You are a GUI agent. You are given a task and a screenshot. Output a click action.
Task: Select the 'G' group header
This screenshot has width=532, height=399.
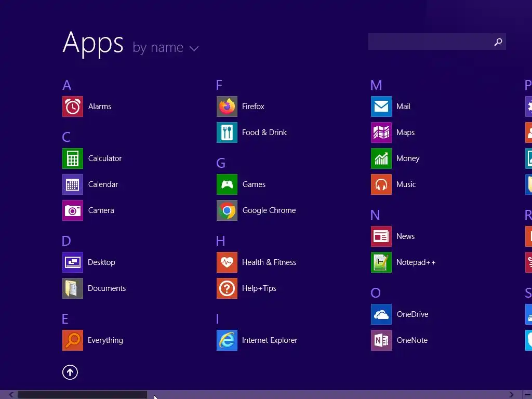point(221,163)
